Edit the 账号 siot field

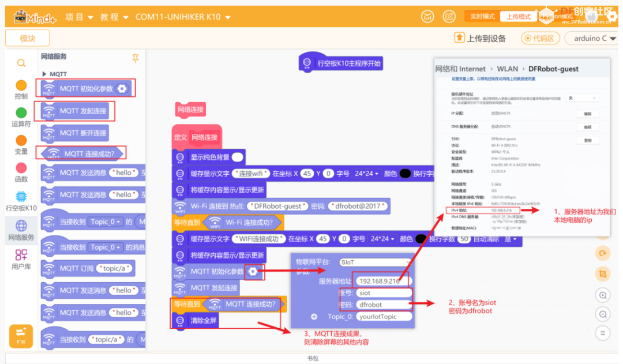click(x=384, y=293)
